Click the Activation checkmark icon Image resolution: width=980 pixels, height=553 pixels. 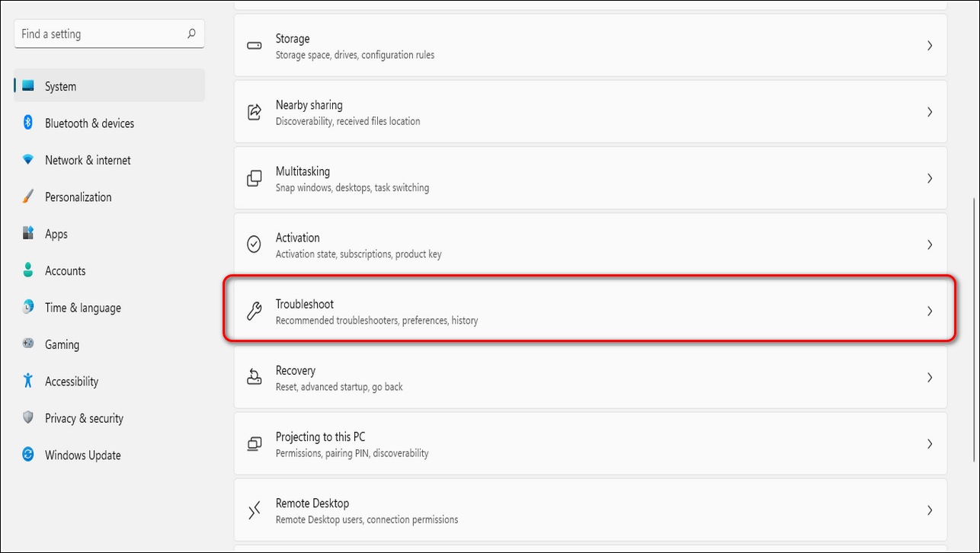255,245
